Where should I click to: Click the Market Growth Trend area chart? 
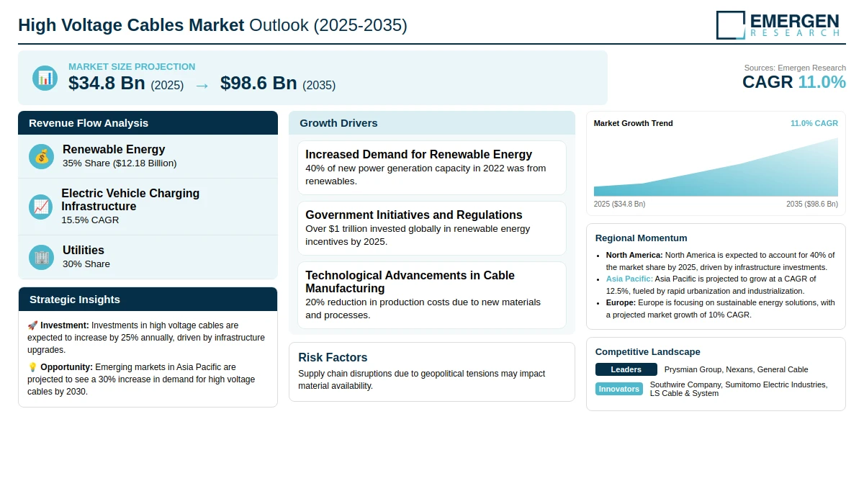716,167
